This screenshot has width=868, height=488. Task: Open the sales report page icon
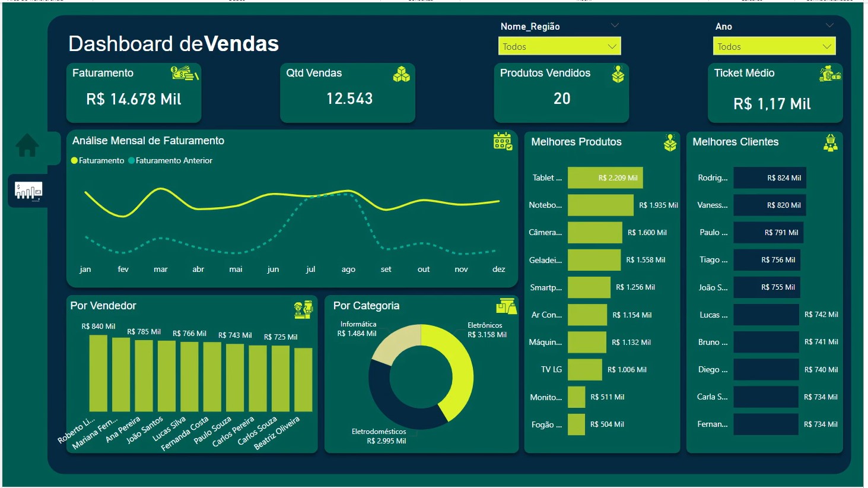pyautogui.click(x=28, y=191)
